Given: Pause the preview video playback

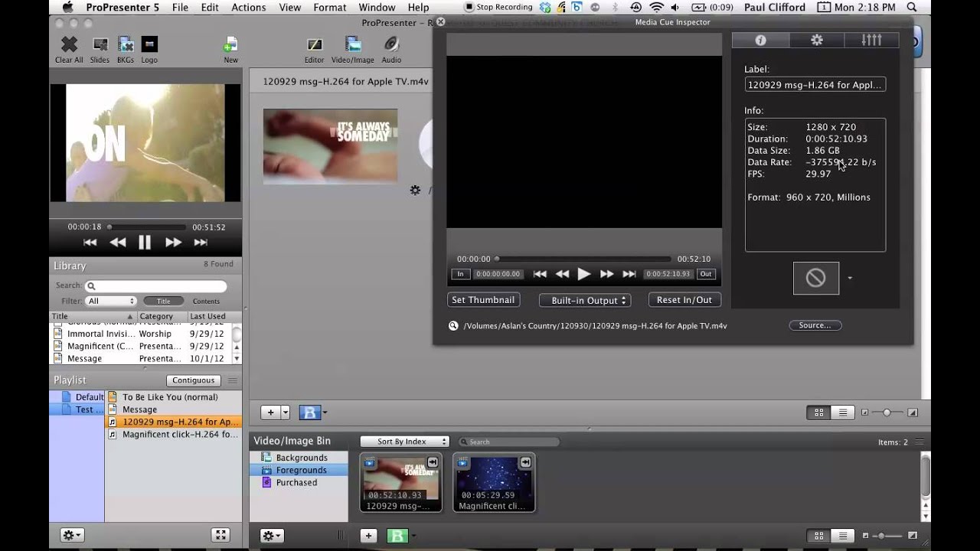Looking at the screenshot, I should (x=145, y=243).
